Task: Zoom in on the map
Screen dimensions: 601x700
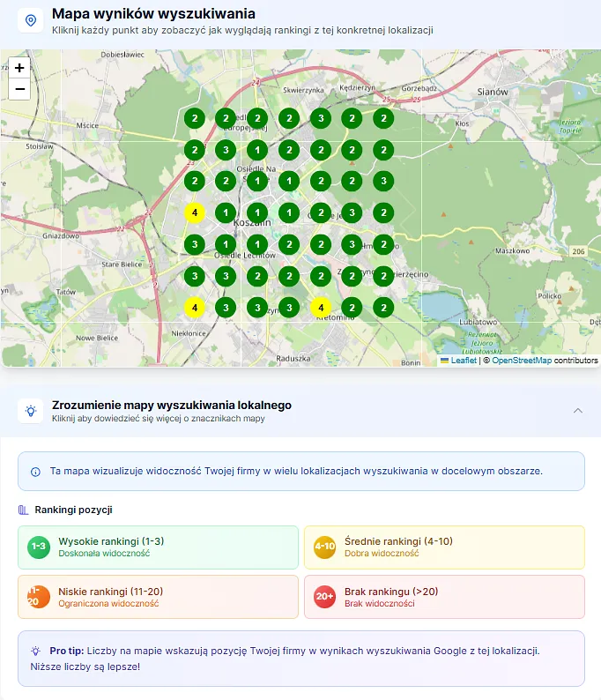Action: click(19, 68)
